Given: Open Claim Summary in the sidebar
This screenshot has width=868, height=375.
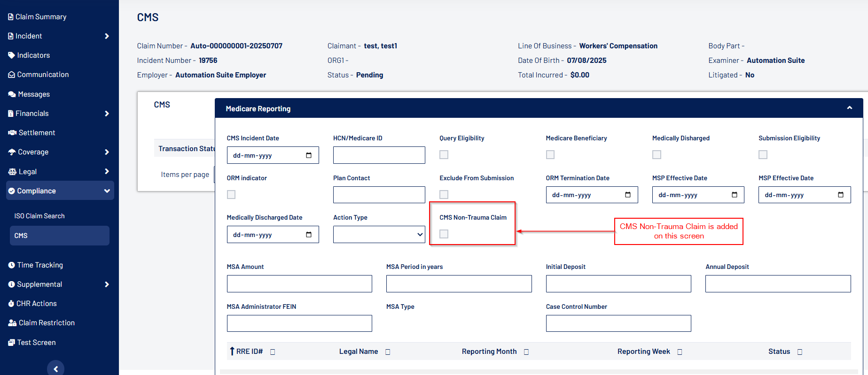Looking at the screenshot, I should click(x=41, y=17).
